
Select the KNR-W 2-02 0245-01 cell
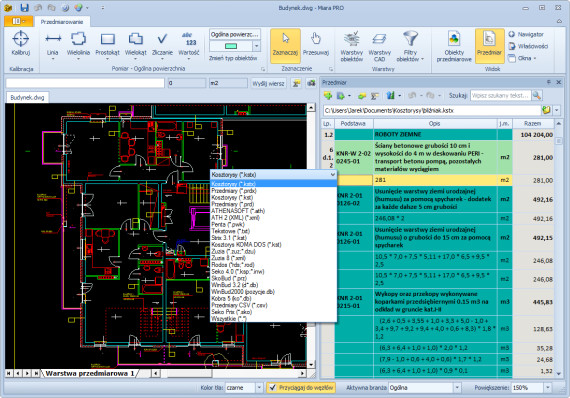pyautogui.click(x=353, y=157)
